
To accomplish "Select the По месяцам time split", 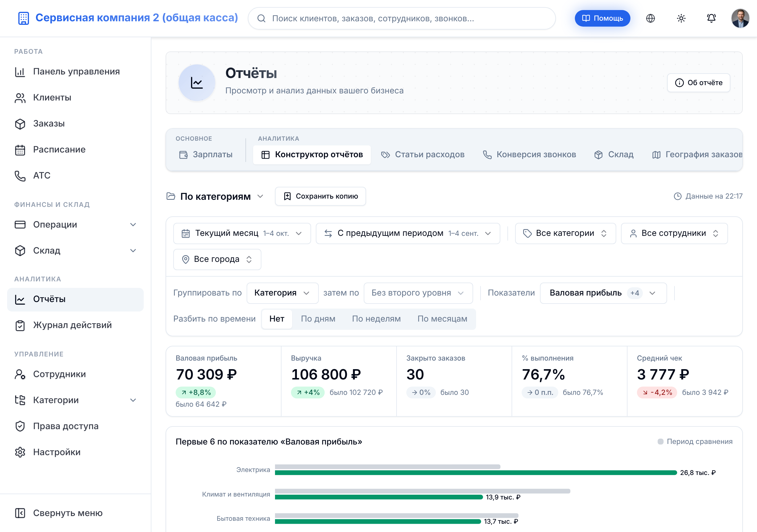I will 442,319.
